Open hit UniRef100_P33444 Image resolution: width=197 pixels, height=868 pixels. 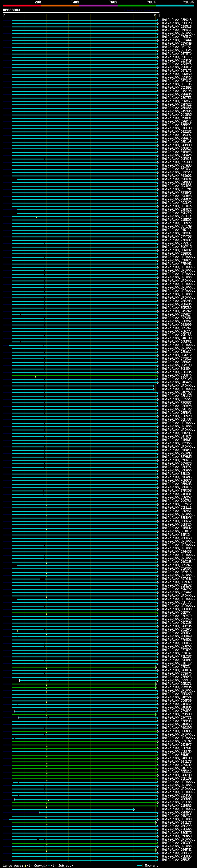(177, 40)
